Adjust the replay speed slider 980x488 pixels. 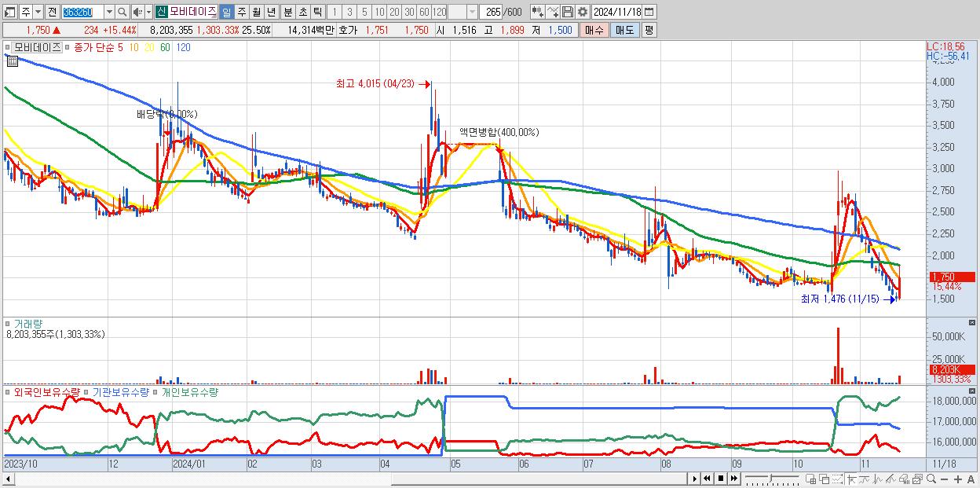tap(772, 479)
